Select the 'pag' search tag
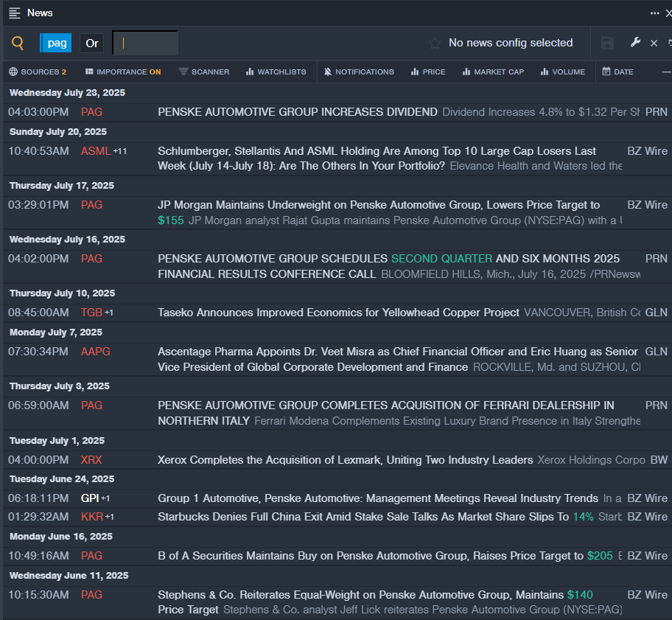Image resolution: width=672 pixels, height=620 pixels. (56, 43)
